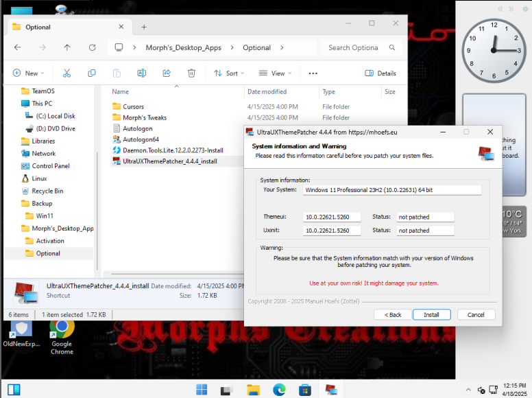Screen dimensions: 532x398
Task: Open the three-dots See more menu
Action: [x=313, y=73]
